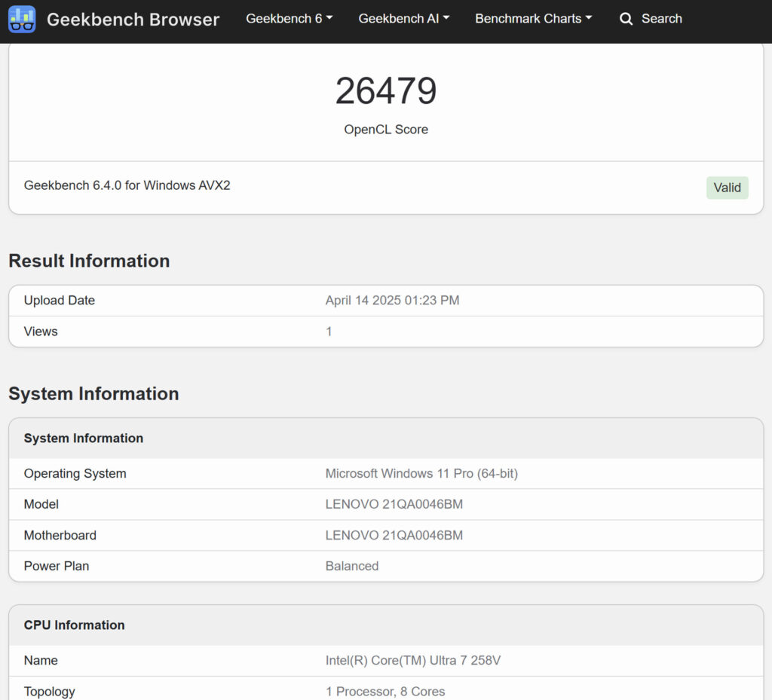Screen dimensions: 772x700
Task: Select the Geekbench 6.4.0 for Windows AVX2 text
Action: [127, 185]
